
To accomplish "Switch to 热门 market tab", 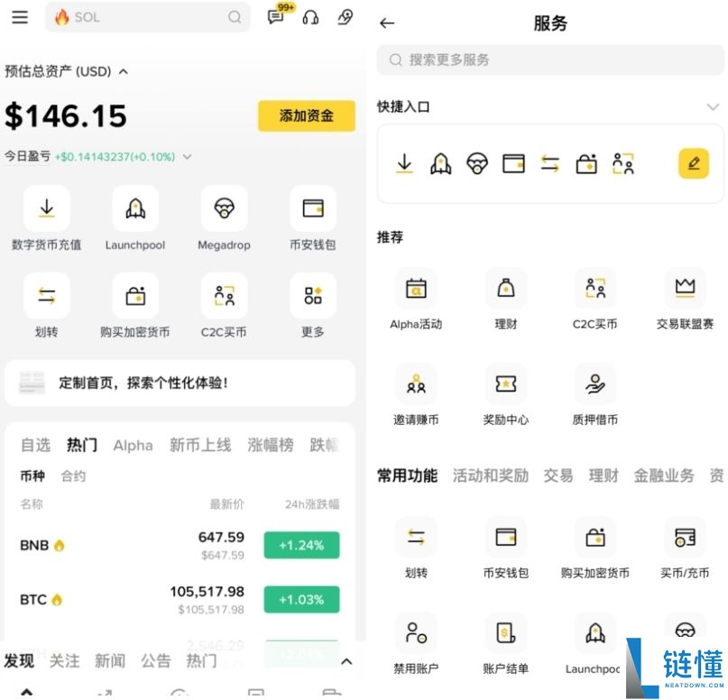I will (82, 445).
